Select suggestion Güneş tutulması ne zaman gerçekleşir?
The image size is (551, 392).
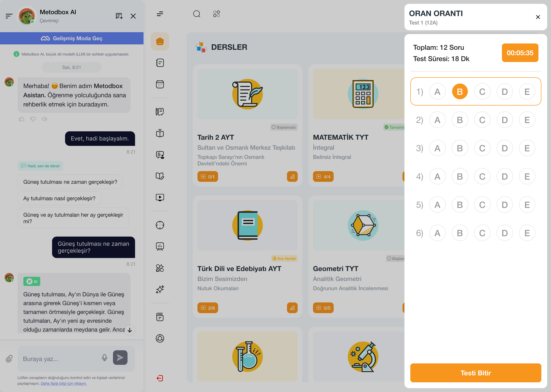click(70, 182)
